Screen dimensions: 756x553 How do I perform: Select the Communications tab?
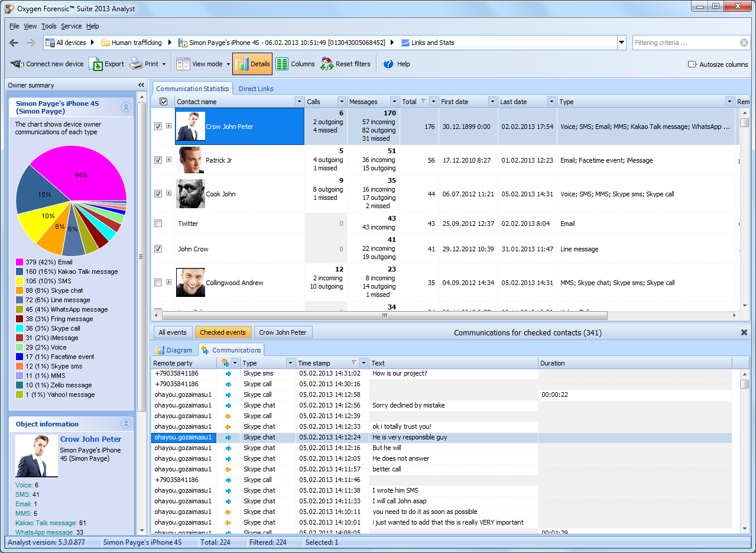pos(231,350)
